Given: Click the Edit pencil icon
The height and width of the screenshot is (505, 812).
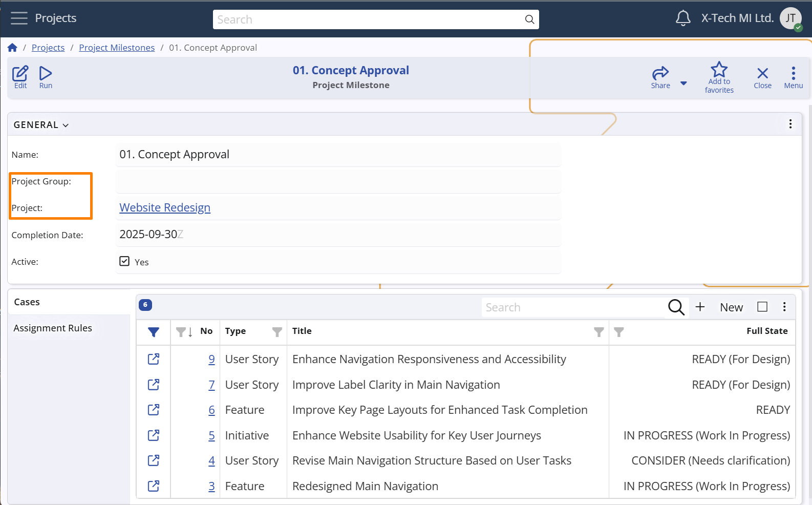Looking at the screenshot, I should tap(20, 77).
